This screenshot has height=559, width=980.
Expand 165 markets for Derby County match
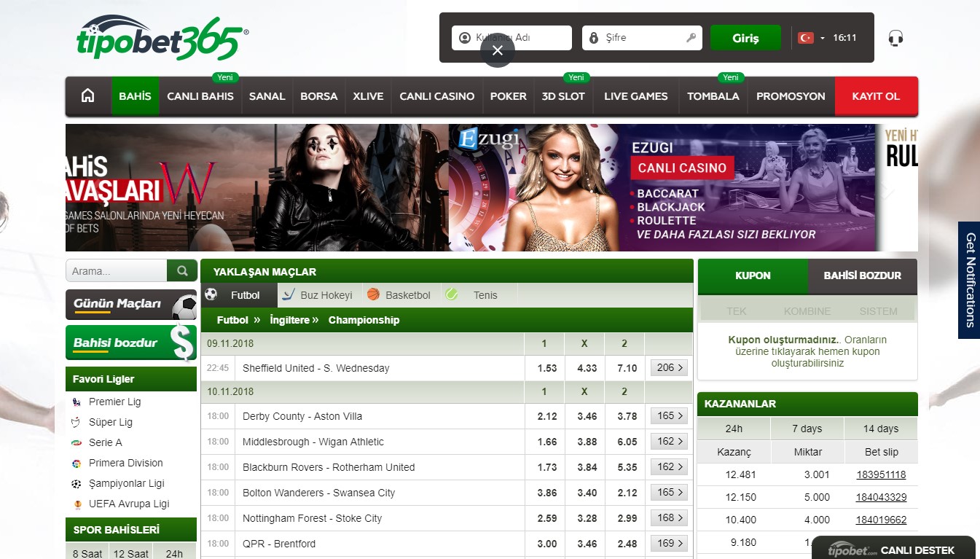coord(669,416)
